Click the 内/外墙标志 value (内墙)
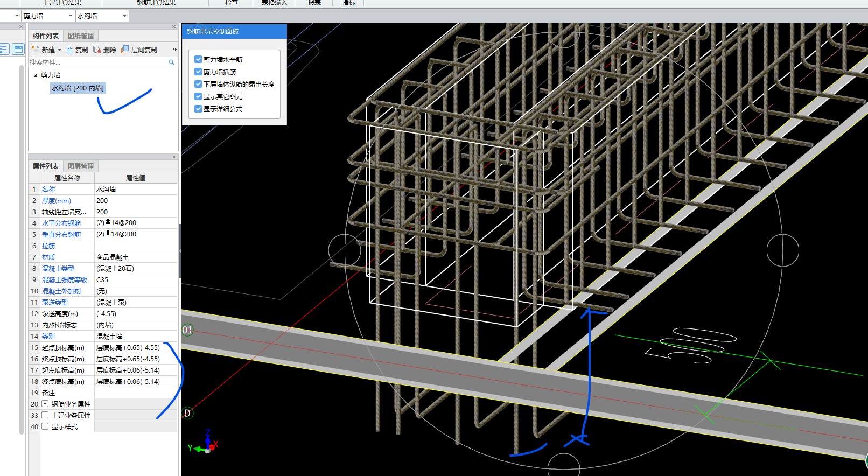Viewport: 868px width, 476px height. (x=136, y=325)
